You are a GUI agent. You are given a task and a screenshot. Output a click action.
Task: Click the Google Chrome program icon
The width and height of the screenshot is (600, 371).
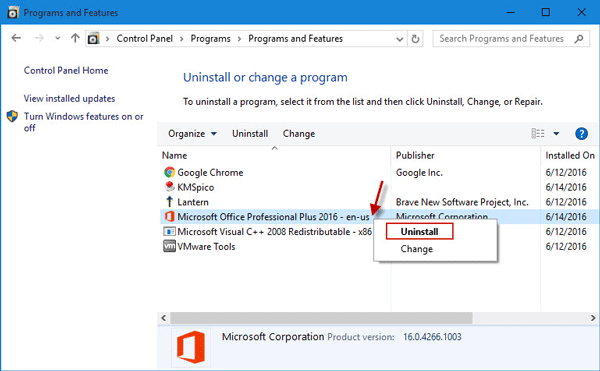pyautogui.click(x=170, y=172)
